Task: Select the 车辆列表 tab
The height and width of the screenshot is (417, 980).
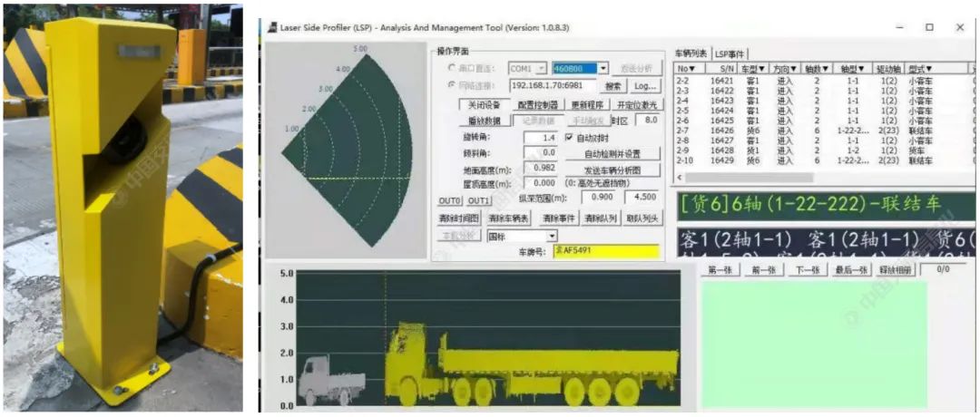Action: tap(691, 53)
